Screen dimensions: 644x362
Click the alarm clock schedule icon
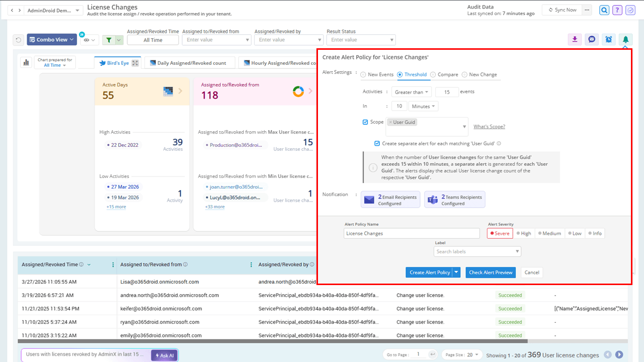click(x=609, y=39)
